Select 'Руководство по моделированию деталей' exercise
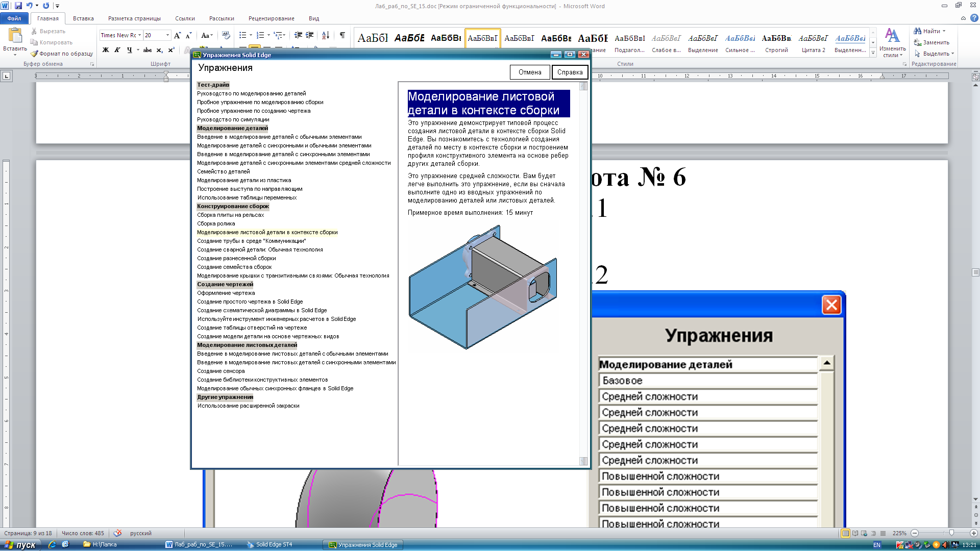The height and width of the screenshot is (551, 980). point(251,93)
